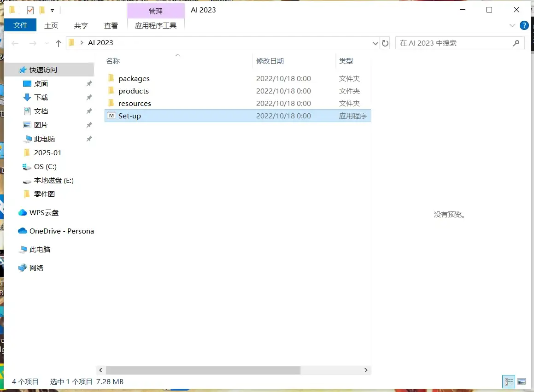
Task: Toggle the details view layout
Action: (x=509, y=381)
